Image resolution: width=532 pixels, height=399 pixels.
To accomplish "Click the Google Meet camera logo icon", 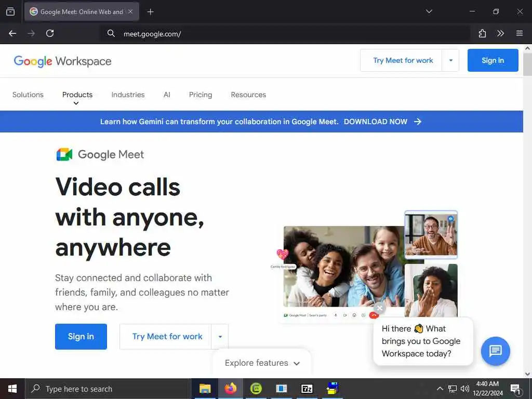I will [64, 154].
